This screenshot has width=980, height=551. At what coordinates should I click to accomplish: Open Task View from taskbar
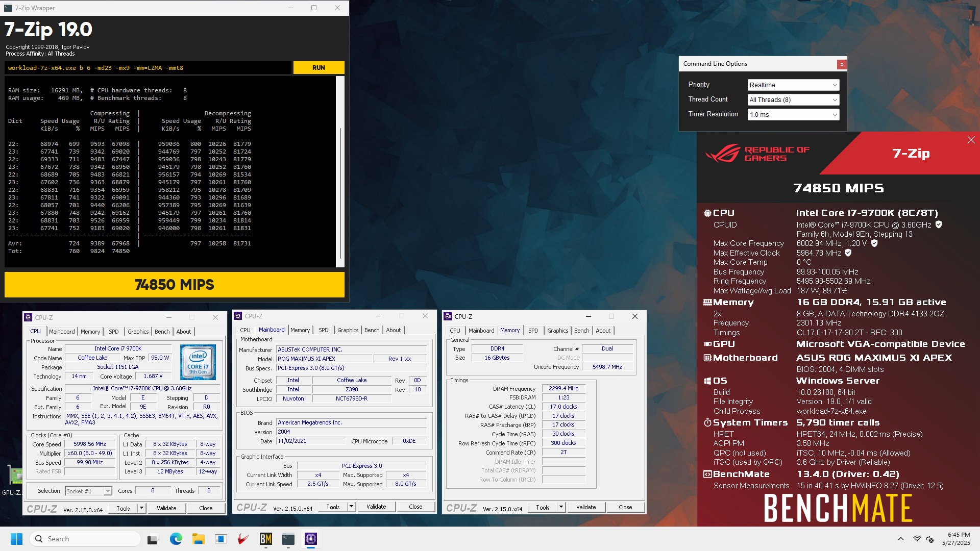click(153, 539)
